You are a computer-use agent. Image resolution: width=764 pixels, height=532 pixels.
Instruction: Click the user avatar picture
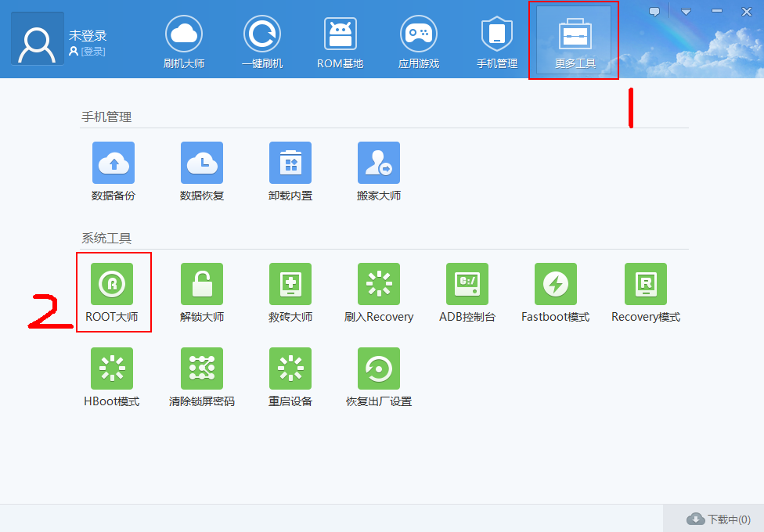38,38
